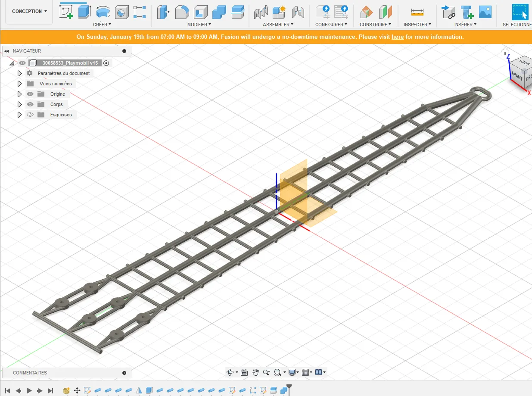Click the Hole tool icon
This screenshot has width=532, height=396.
[x=121, y=12]
